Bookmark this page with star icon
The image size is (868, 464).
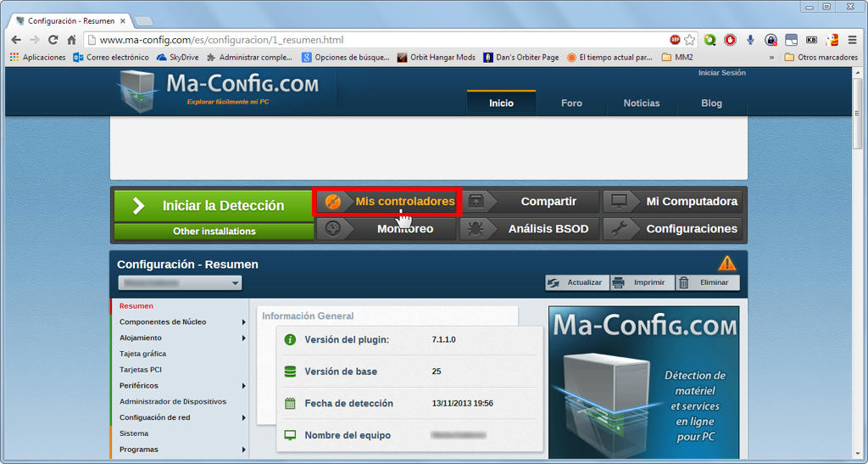pos(689,40)
